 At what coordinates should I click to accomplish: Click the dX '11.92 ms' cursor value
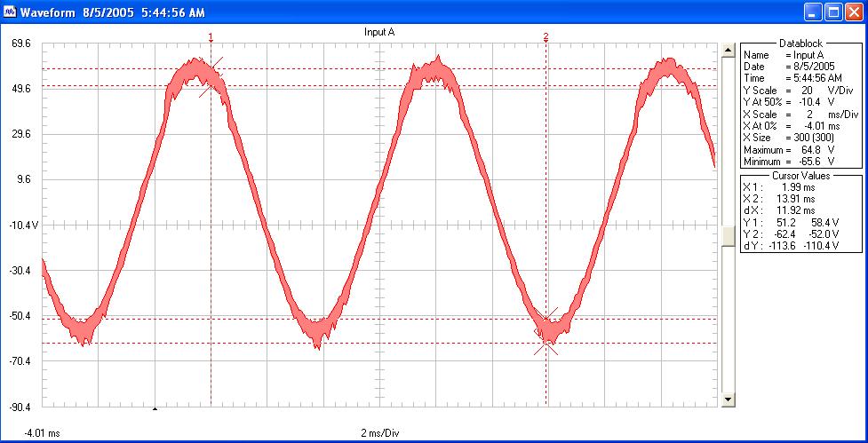[778, 210]
